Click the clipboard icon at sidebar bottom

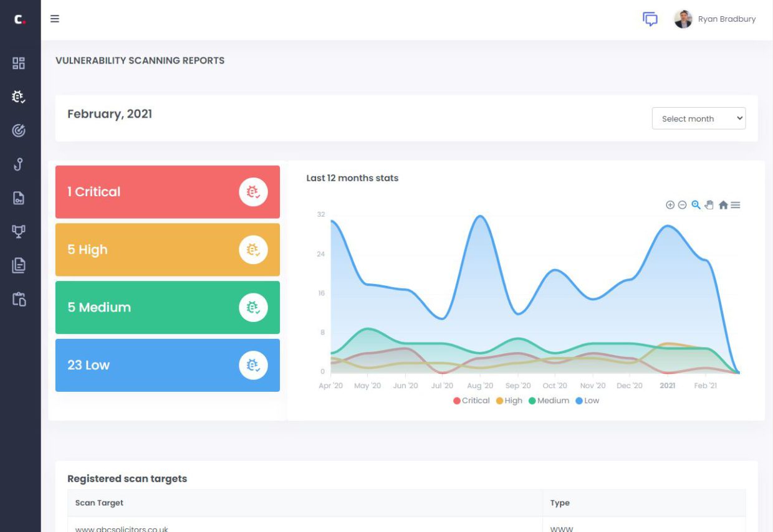click(x=18, y=299)
